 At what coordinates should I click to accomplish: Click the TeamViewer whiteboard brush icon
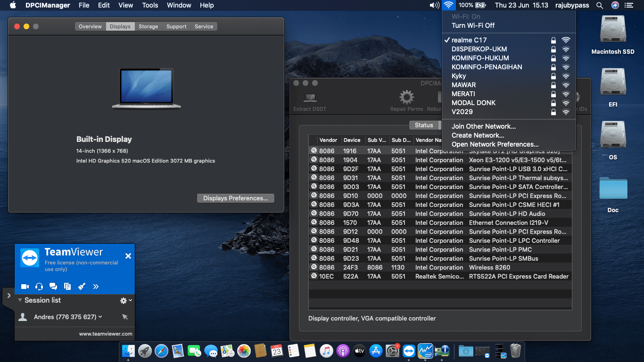(x=82, y=286)
